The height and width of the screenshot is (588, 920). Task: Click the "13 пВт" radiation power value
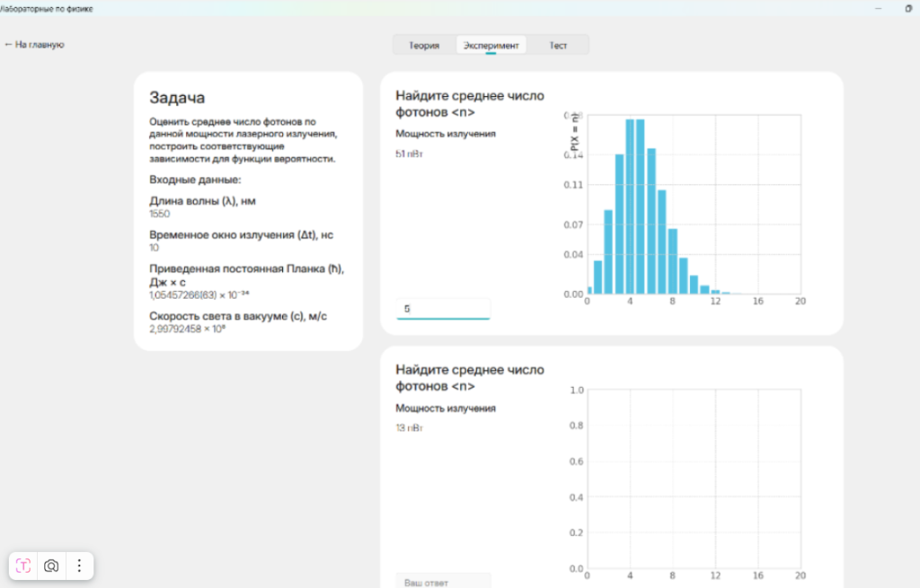(409, 428)
